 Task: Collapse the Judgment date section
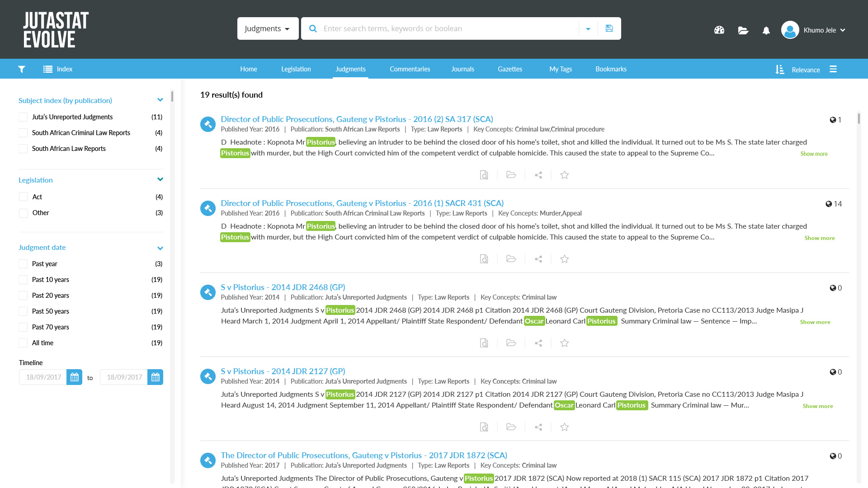click(x=160, y=248)
